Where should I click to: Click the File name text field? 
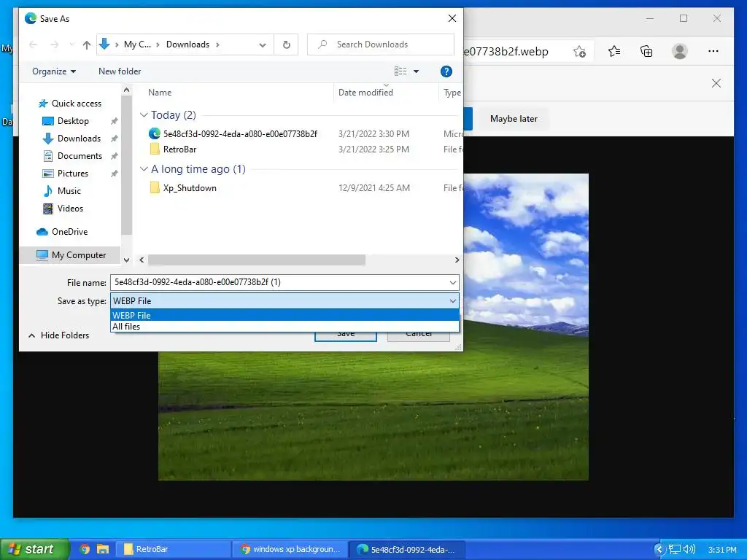[278, 282]
